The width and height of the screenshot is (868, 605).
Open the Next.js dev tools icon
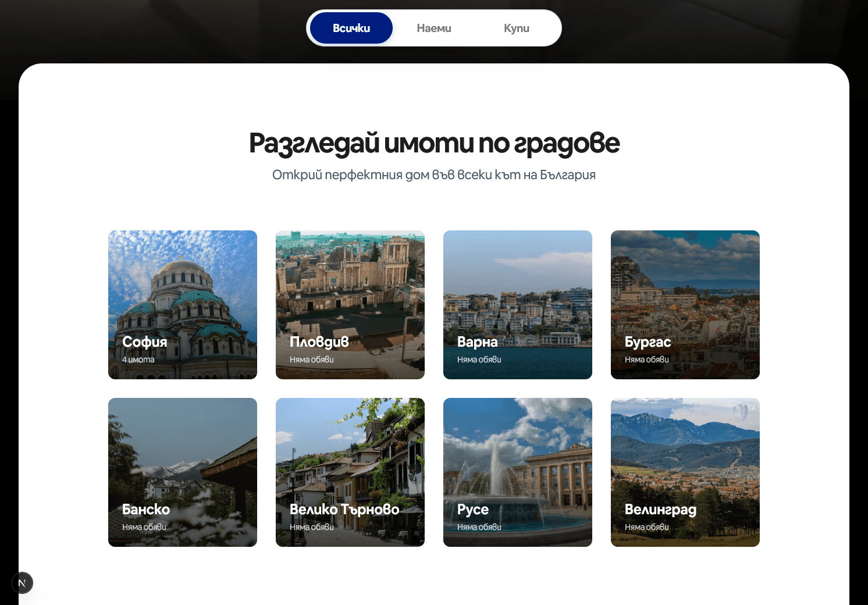tap(22, 583)
